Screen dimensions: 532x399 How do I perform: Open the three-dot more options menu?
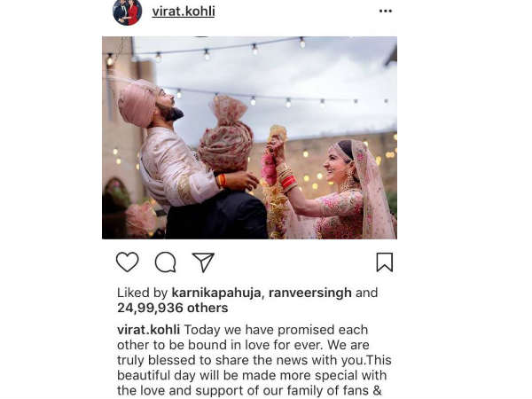386,12
